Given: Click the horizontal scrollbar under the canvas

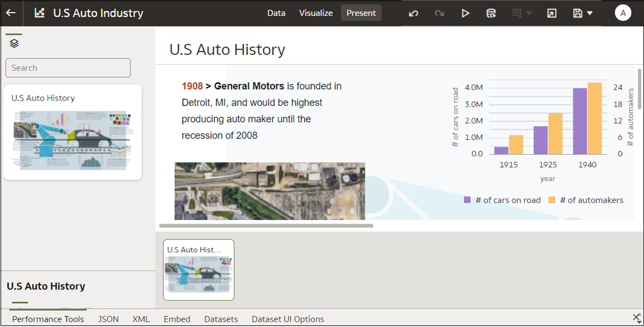Looking at the screenshot, I should click(x=266, y=226).
